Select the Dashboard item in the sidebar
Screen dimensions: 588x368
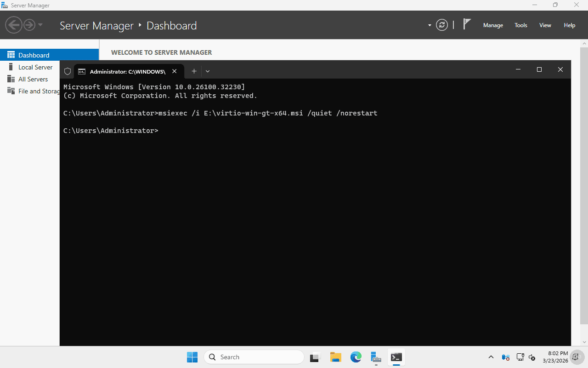(33, 55)
